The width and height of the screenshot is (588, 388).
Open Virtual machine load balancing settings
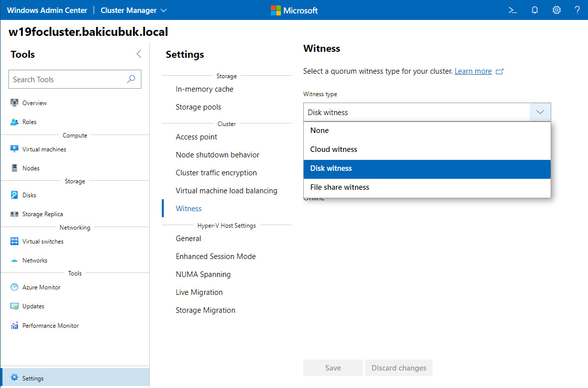(227, 191)
